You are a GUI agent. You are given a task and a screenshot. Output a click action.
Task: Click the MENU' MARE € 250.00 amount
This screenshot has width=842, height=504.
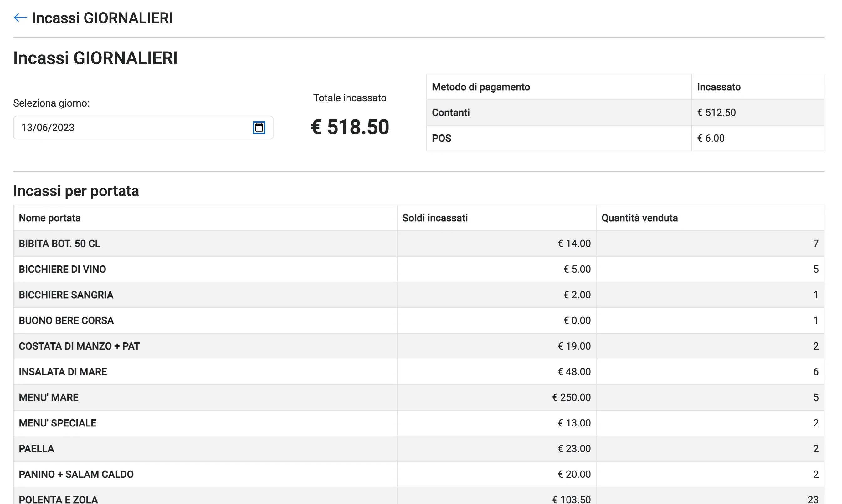571,397
